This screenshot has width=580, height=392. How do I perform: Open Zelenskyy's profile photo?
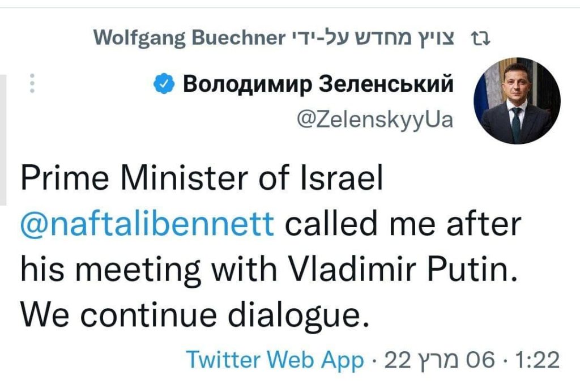(517, 100)
